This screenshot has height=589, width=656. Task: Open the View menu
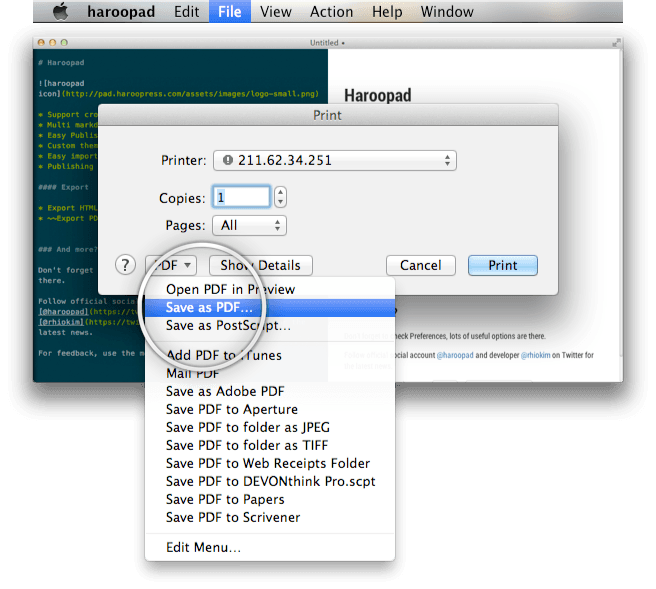[x=275, y=12]
